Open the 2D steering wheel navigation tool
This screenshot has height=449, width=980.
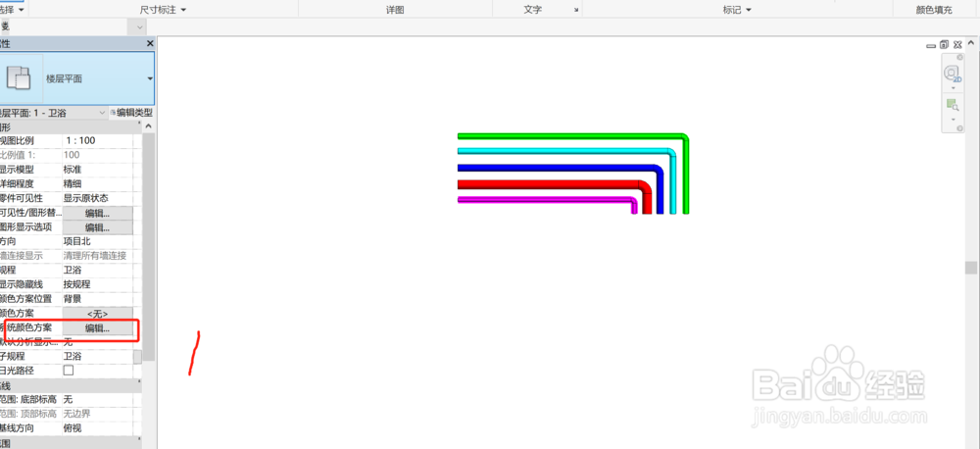pyautogui.click(x=953, y=75)
